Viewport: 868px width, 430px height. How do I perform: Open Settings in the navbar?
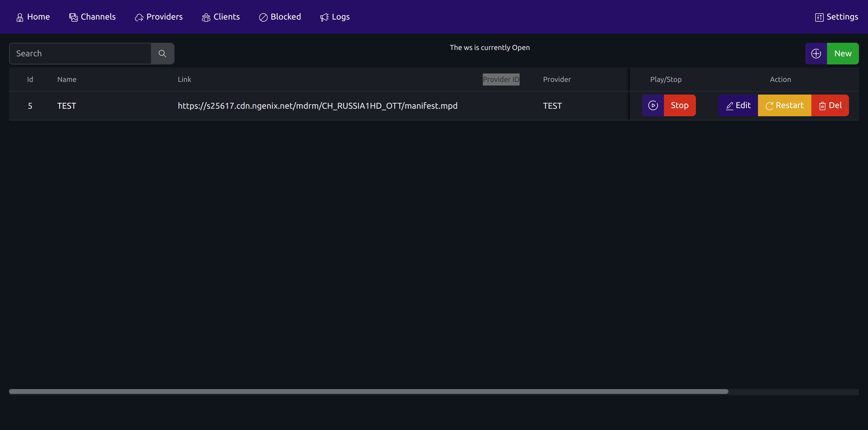(836, 17)
